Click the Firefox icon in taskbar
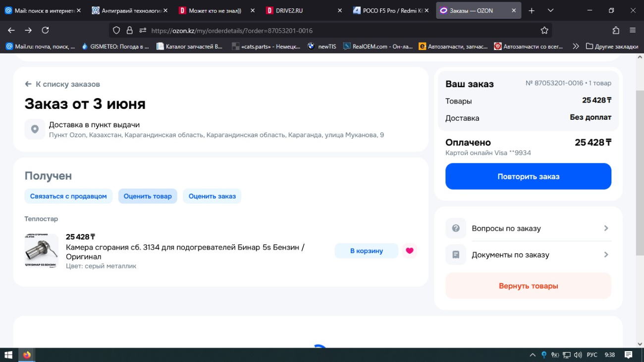The height and width of the screenshot is (362, 644). pyautogui.click(x=26, y=355)
